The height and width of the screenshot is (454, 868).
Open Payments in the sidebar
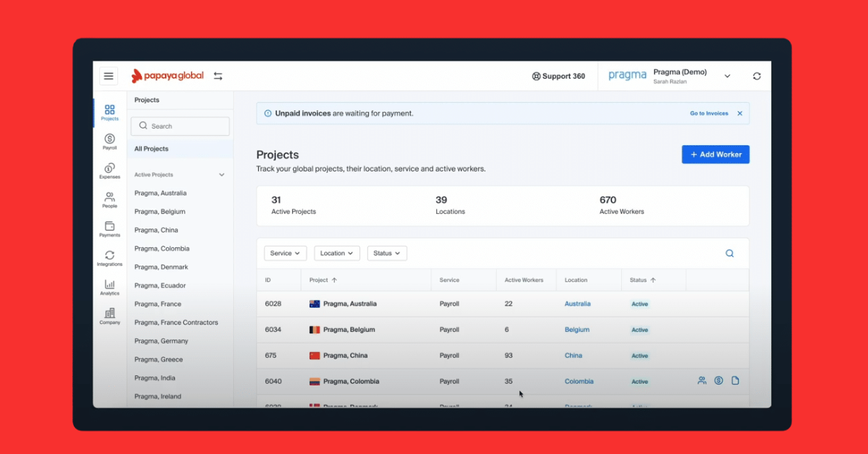pos(109,229)
